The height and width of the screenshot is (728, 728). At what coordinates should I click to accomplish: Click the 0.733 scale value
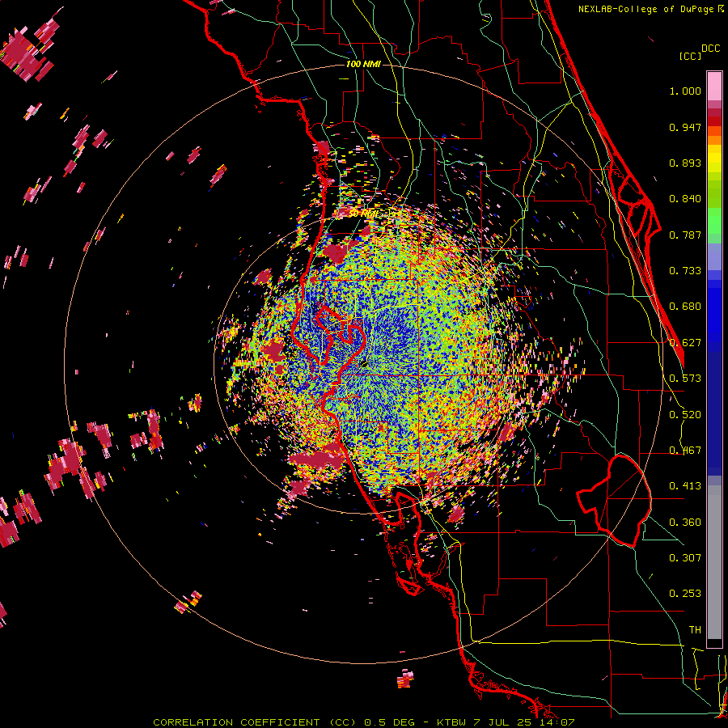pos(685,271)
